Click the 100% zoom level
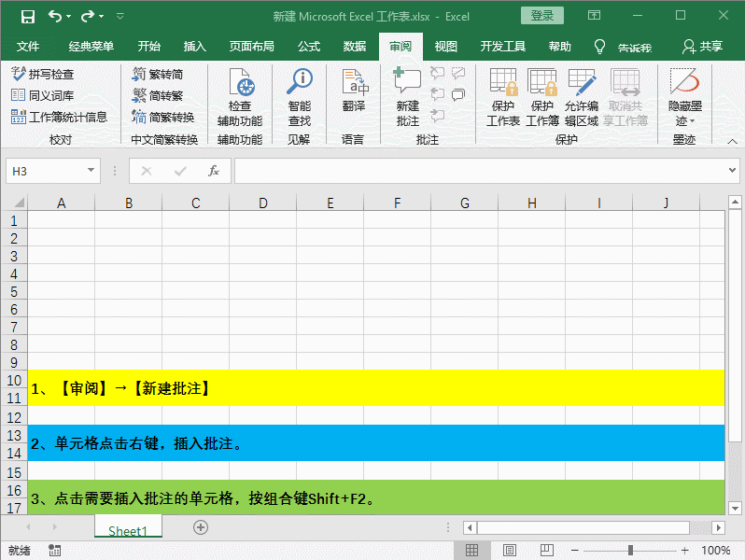745x560 pixels. coord(715,550)
